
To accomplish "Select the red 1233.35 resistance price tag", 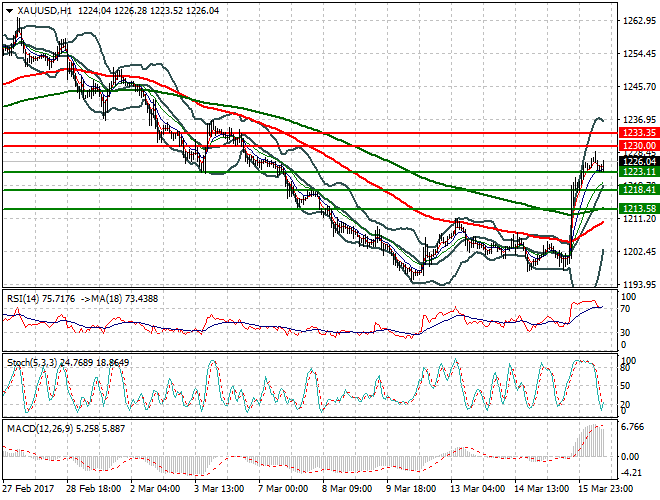I will (x=638, y=132).
